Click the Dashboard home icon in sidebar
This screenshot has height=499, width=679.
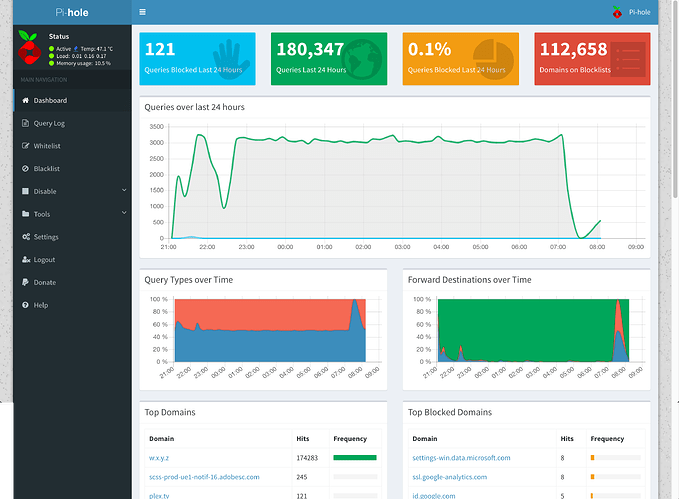tap(24, 101)
